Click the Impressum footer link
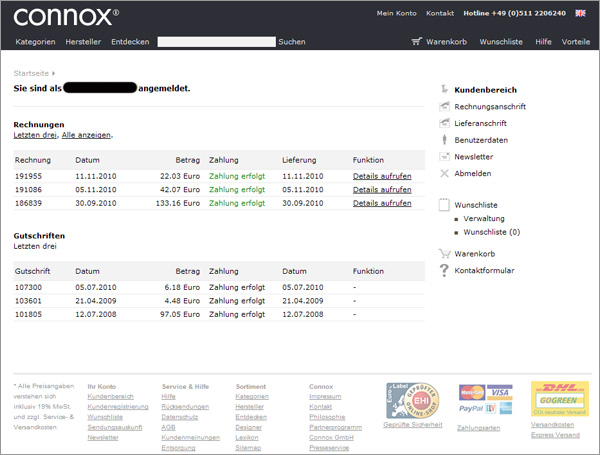 (325, 396)
